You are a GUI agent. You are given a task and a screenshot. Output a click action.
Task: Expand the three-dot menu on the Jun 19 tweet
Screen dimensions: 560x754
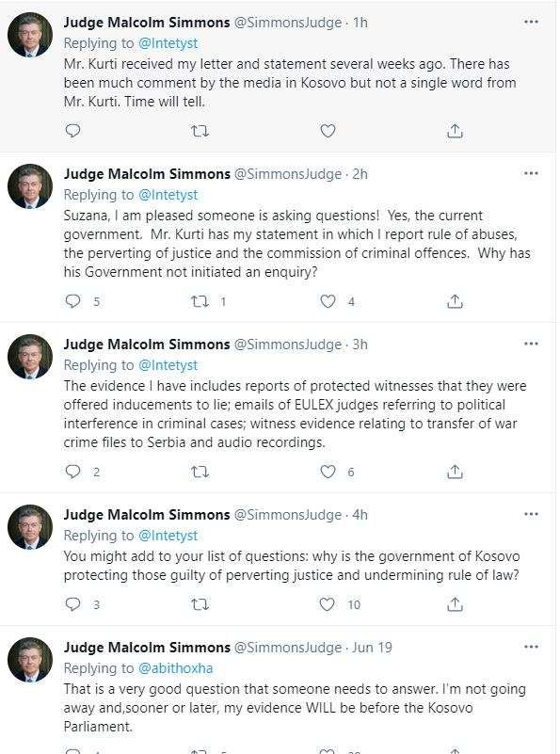point(531,648)
